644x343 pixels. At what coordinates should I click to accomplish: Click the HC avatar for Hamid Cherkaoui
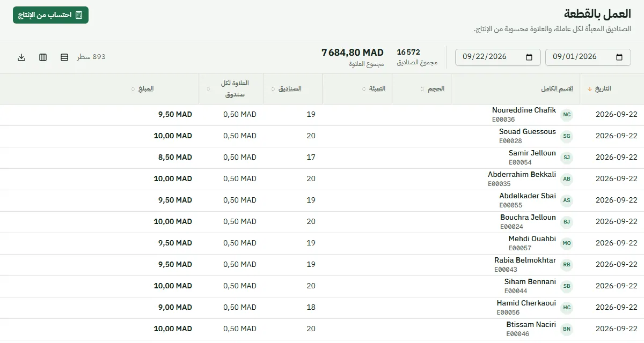(567, 308)
